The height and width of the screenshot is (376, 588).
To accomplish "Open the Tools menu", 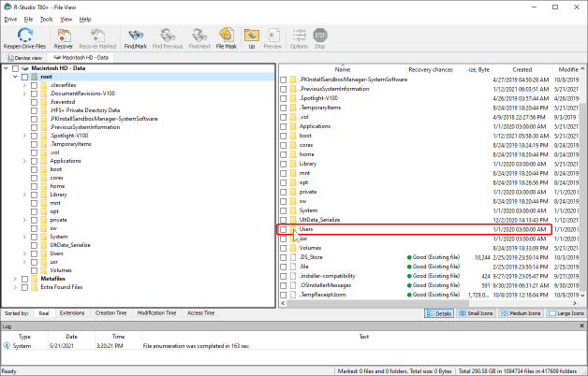I will (47, 19).
